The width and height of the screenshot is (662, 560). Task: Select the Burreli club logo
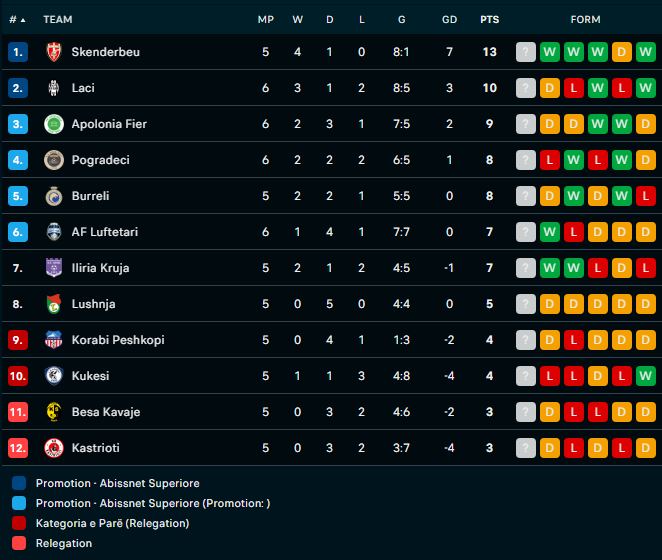(54, 196)
